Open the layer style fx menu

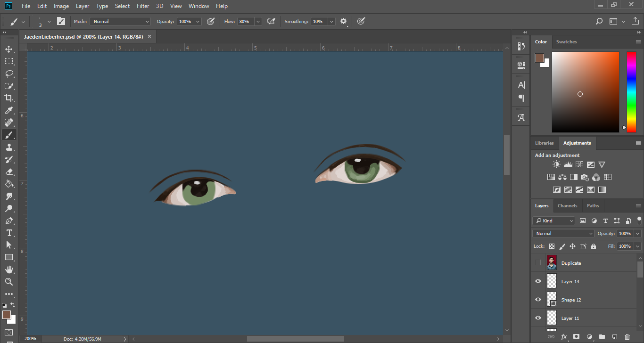[564, 337]
